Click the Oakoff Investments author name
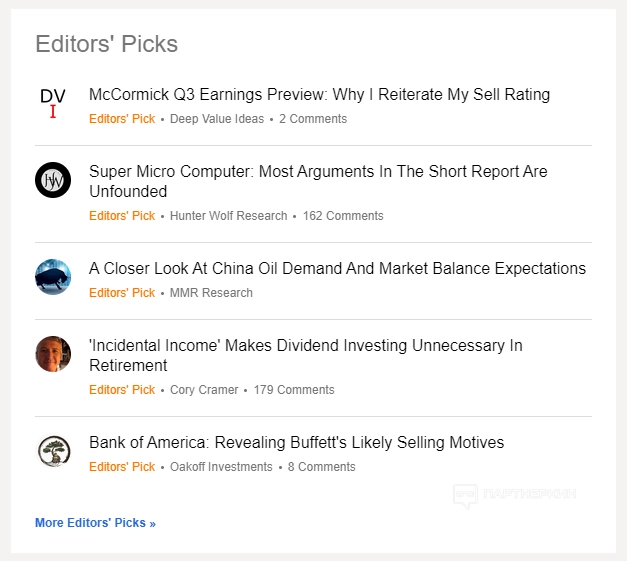The width and height of the screenshot is (627, 561). click(x=221, y=467)
